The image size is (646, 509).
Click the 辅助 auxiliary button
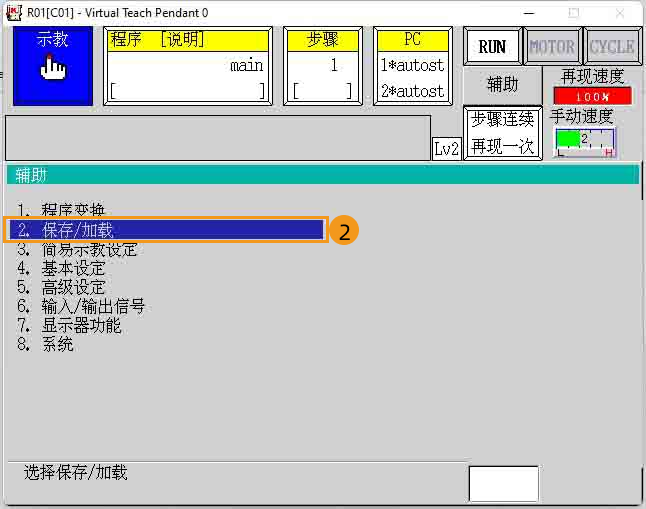[502, 85]
